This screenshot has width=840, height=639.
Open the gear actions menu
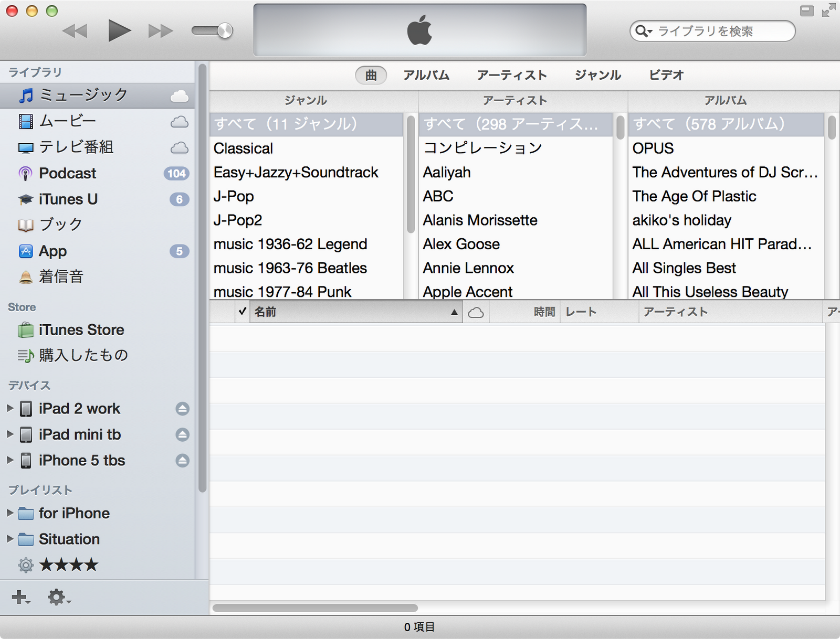tap(59, 597)
